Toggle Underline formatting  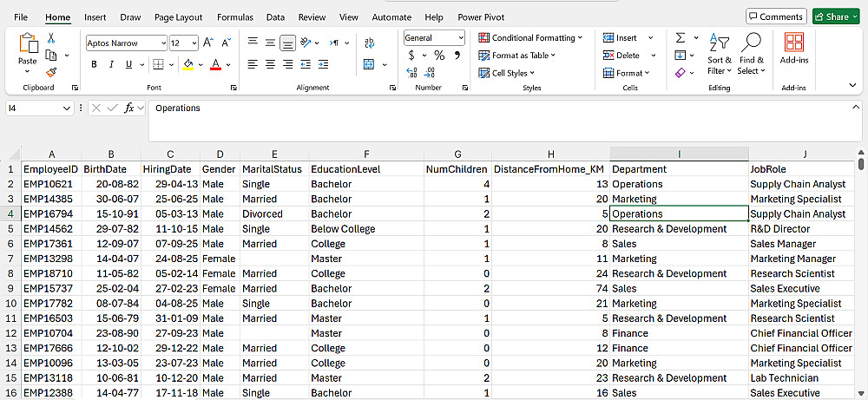click(128, 65)
